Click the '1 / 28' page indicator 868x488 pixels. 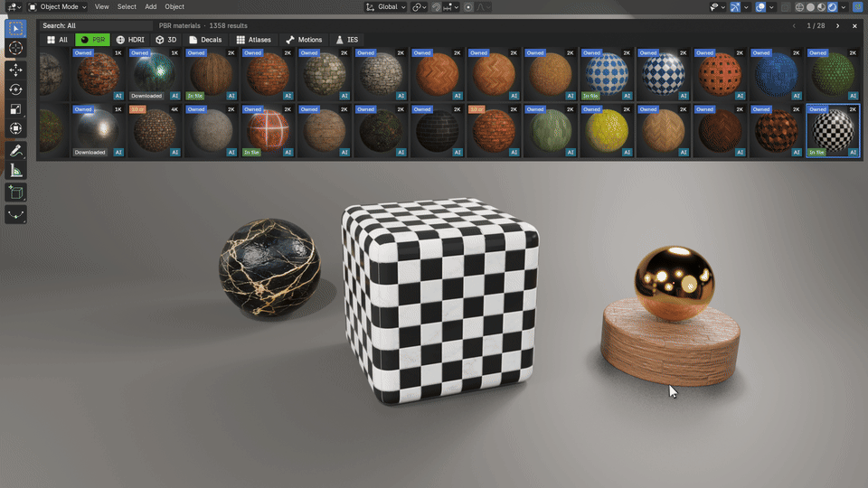pyautogui.click(x=816, y=26)
